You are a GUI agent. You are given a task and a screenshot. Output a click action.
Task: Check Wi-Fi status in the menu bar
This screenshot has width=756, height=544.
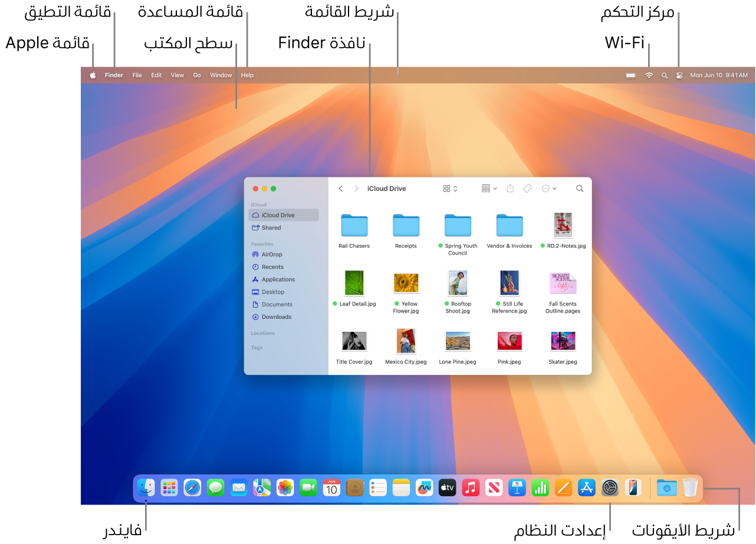coord(649,75)
